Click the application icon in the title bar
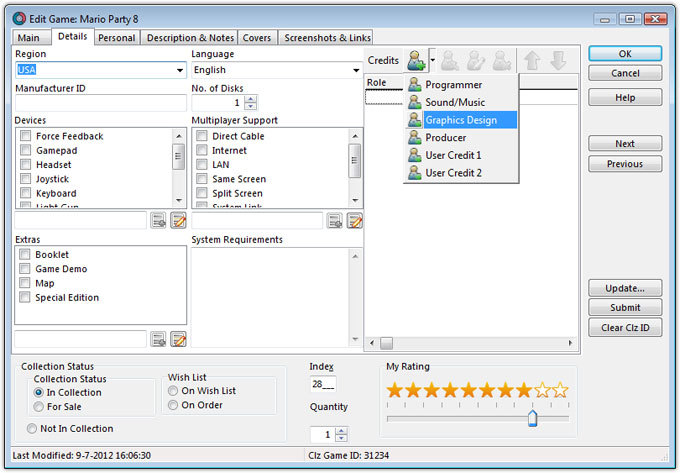680x473 pixels. [19, 19]
